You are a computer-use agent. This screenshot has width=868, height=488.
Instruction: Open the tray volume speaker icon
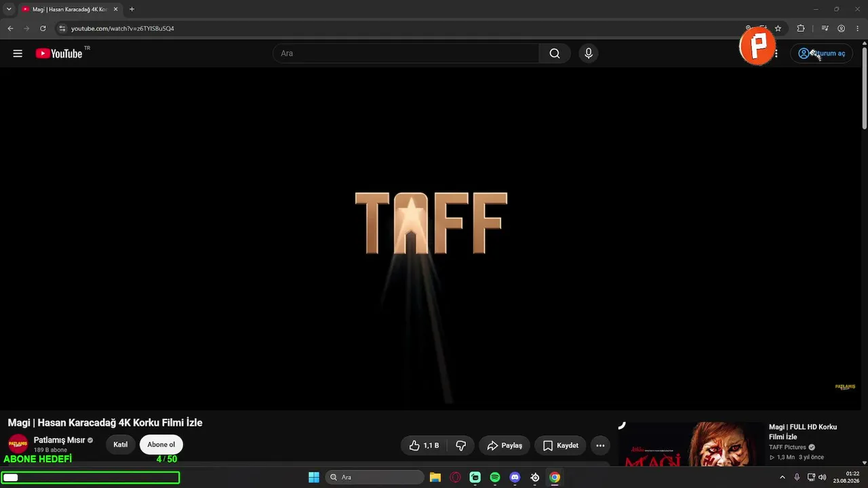pos(823,477)
